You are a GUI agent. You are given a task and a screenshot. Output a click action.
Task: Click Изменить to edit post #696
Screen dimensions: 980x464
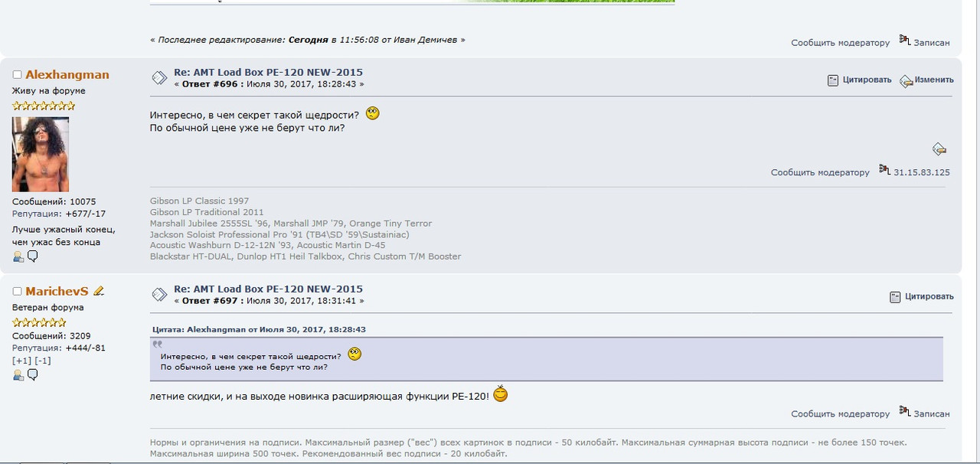click(934, 80)
